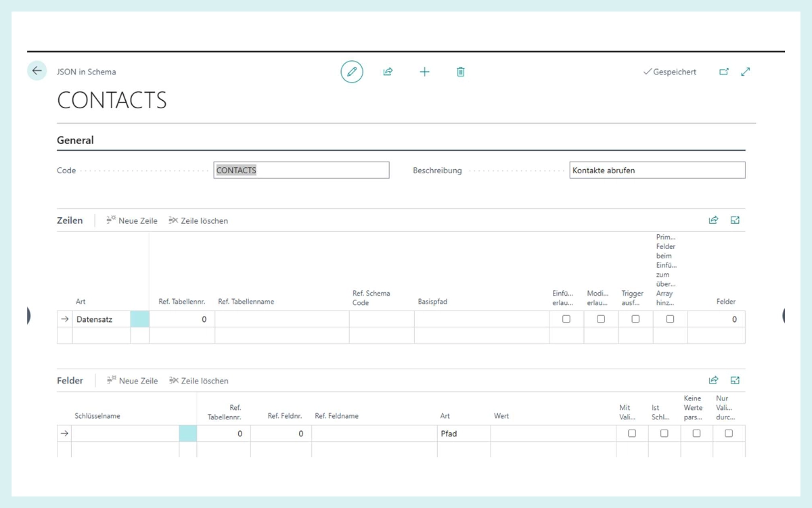The image size is (812, 508).
Task: Open Art dropdown showing Datensatz
Action: 101,319
